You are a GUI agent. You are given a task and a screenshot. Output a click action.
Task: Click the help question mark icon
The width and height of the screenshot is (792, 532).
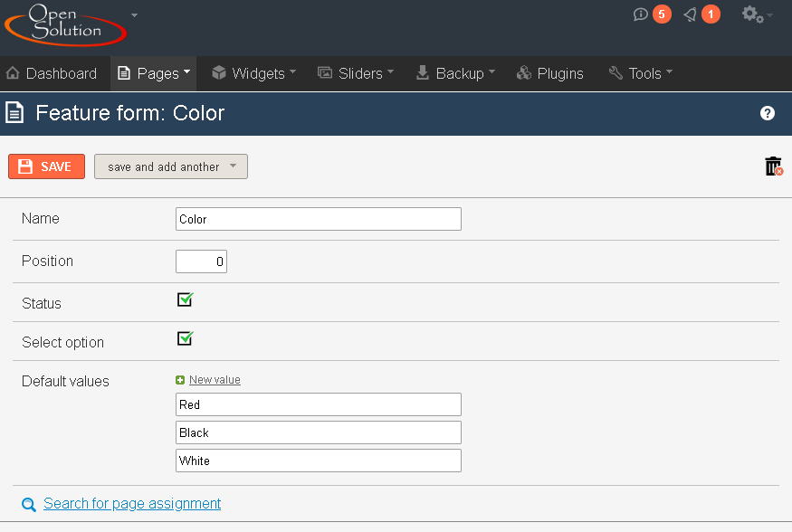click(768, 113)
